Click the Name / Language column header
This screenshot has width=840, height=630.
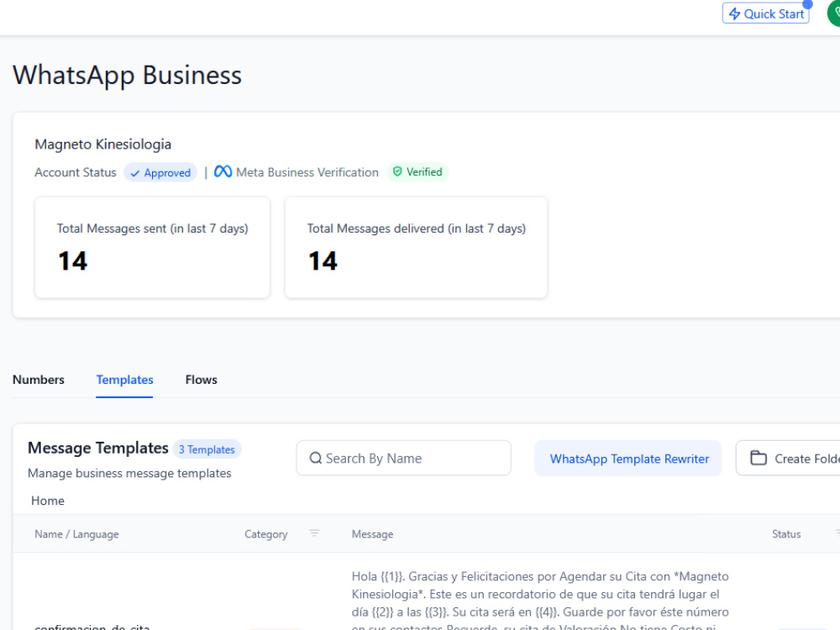coord(76,534)
